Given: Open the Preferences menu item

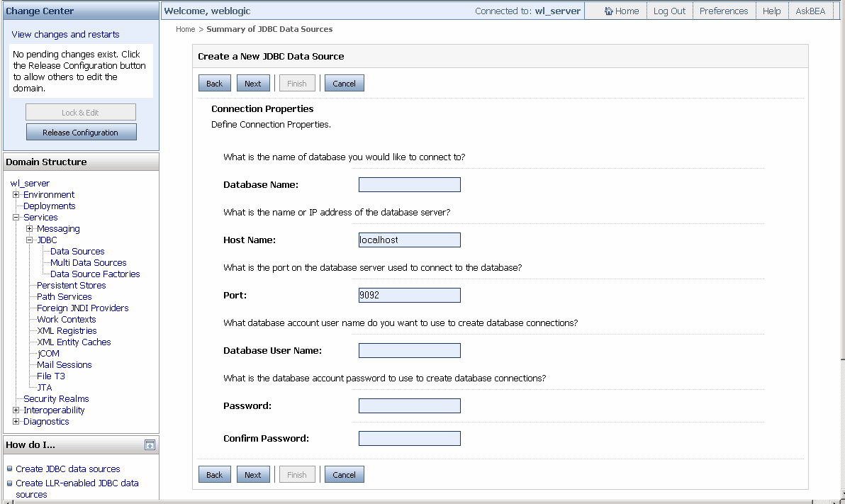Looking at the screenshot, I should (723, 11).
